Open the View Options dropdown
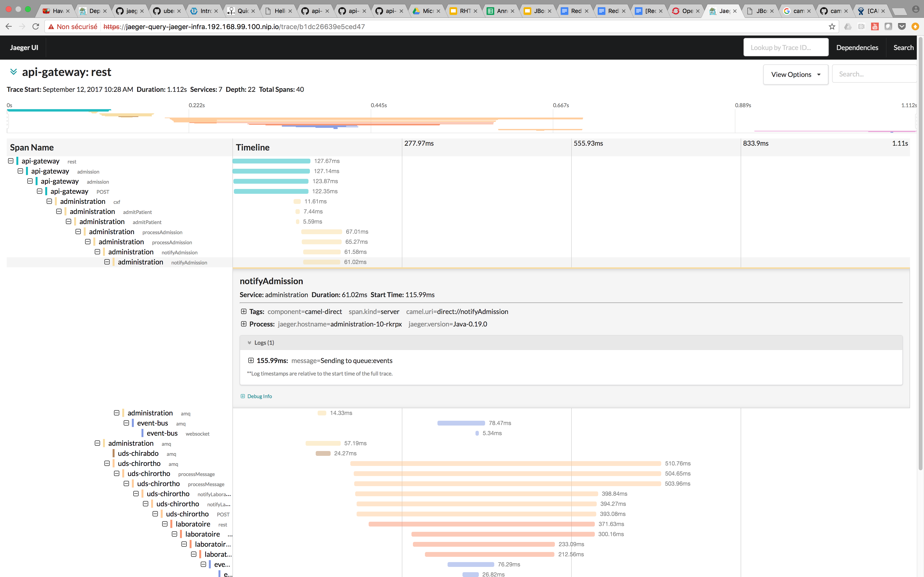Image resolution: width=924 pixels, height=577 pixels. click(795, 75)
